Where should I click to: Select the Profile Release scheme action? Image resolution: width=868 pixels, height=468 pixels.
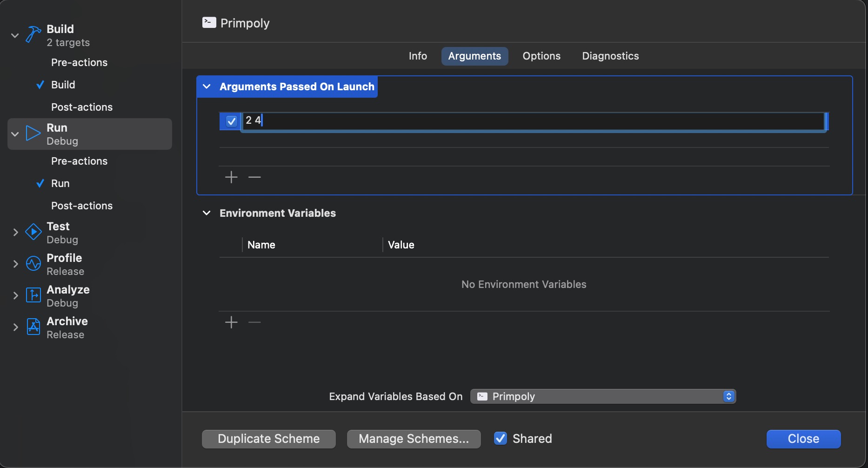[x=90, y=264]
